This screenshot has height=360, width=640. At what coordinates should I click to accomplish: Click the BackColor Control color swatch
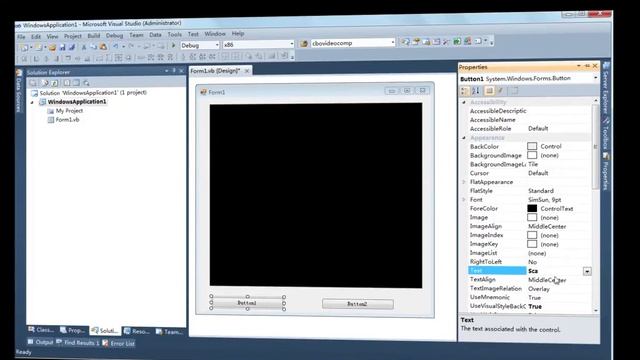tap(532, 146)
